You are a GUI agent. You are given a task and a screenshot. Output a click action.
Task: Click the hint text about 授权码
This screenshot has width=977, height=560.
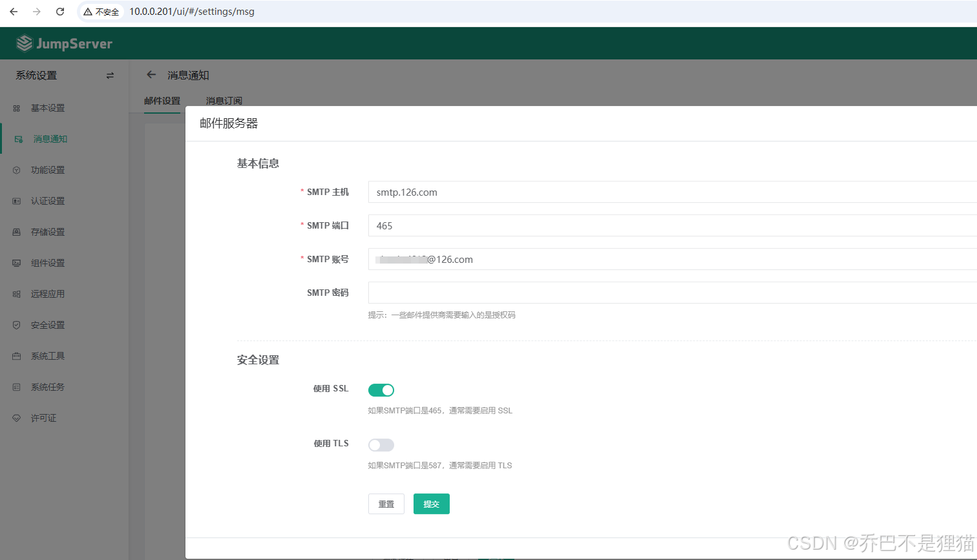(x=442, y=315)
